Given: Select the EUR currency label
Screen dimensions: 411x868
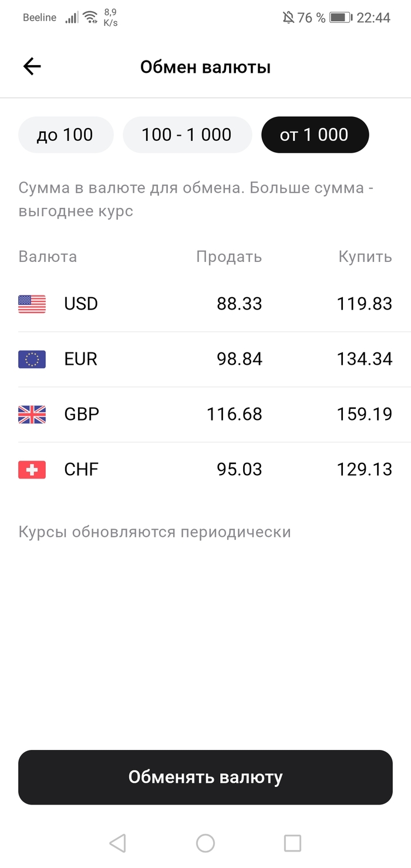Looking at the screenshot, I should pyautogui.click(x=81, y=359).
